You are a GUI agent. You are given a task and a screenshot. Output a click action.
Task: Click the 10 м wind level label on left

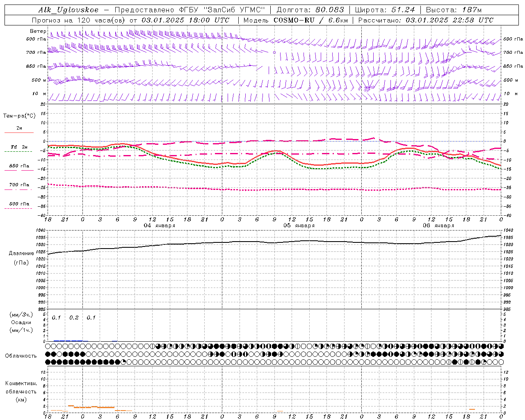pyautogui.click(x=39, y=94)
